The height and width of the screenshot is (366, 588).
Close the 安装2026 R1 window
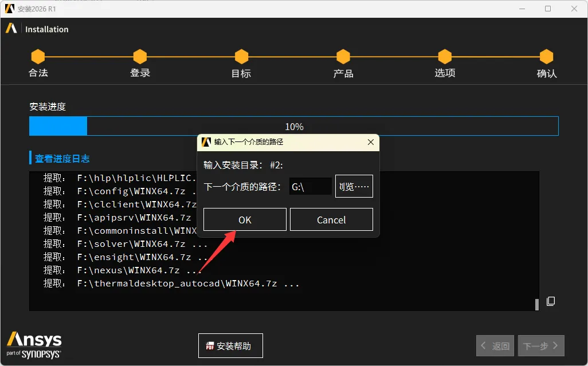[x=574, y=9]
